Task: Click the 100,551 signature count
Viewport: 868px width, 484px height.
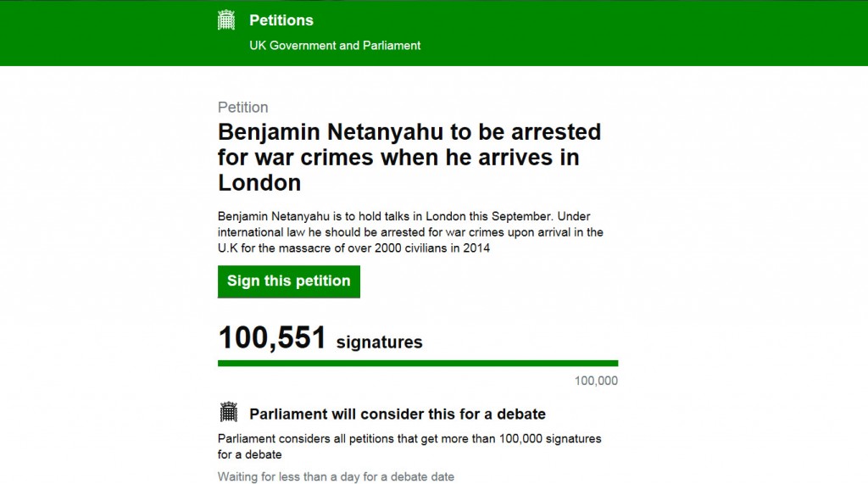Action: pos(272,337)
